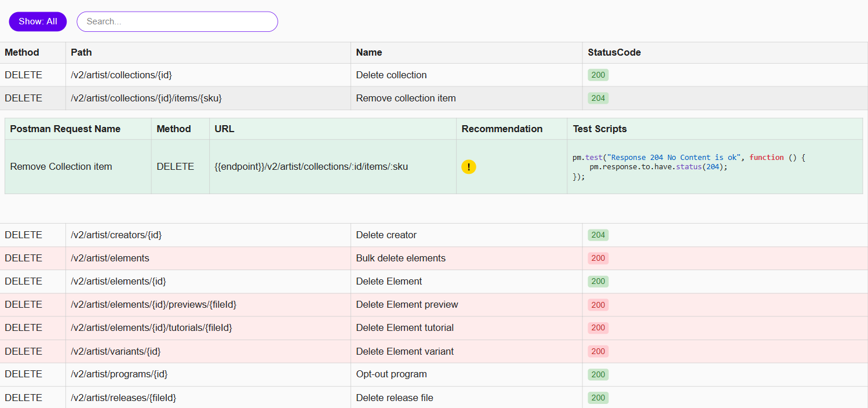Collapse the Remove collection item row

(x=406, y=99)
